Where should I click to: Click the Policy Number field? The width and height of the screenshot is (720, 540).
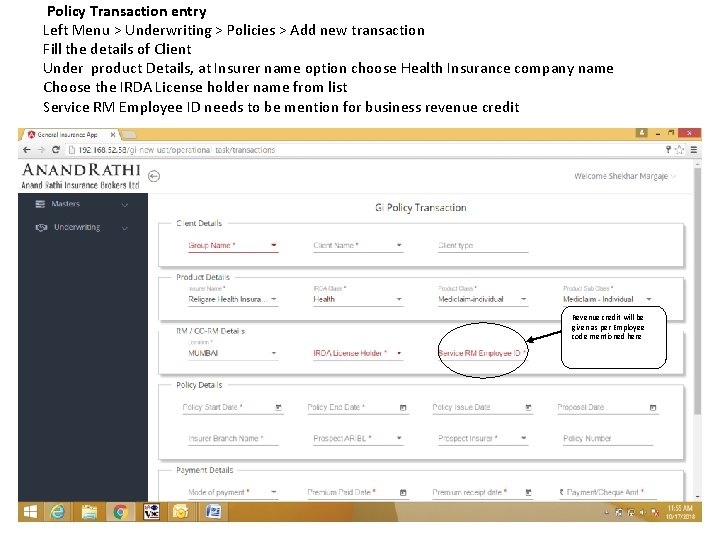pos(608,439)
